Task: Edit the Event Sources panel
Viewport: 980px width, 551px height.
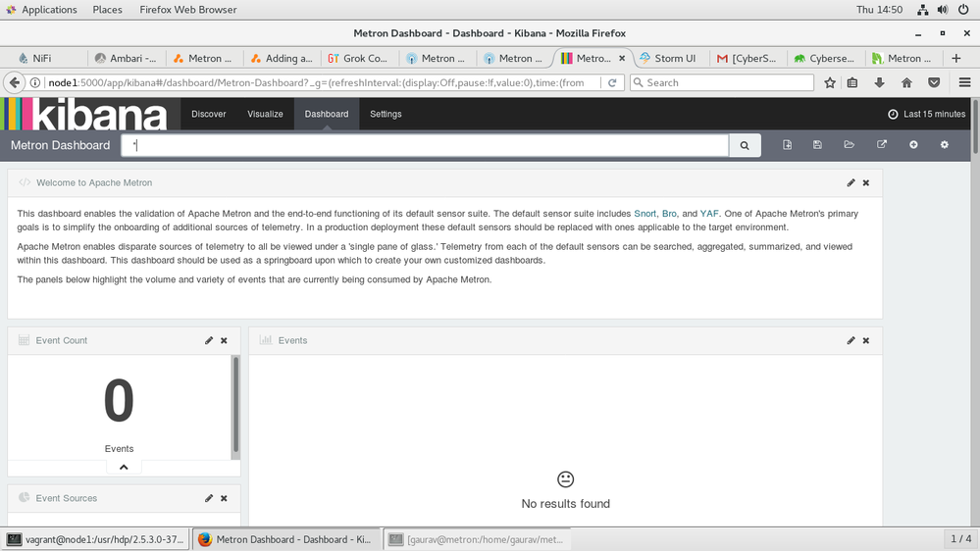Action: [x=209, y=498]
